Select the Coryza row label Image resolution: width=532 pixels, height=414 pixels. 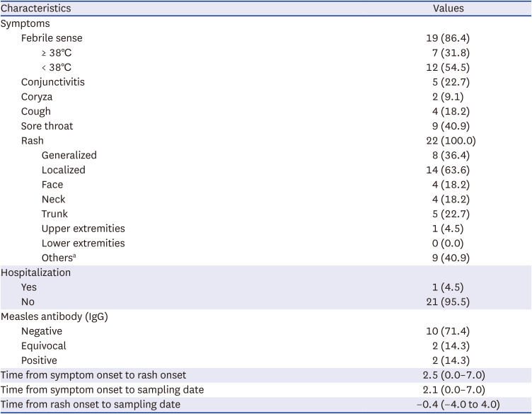(37, 97)
